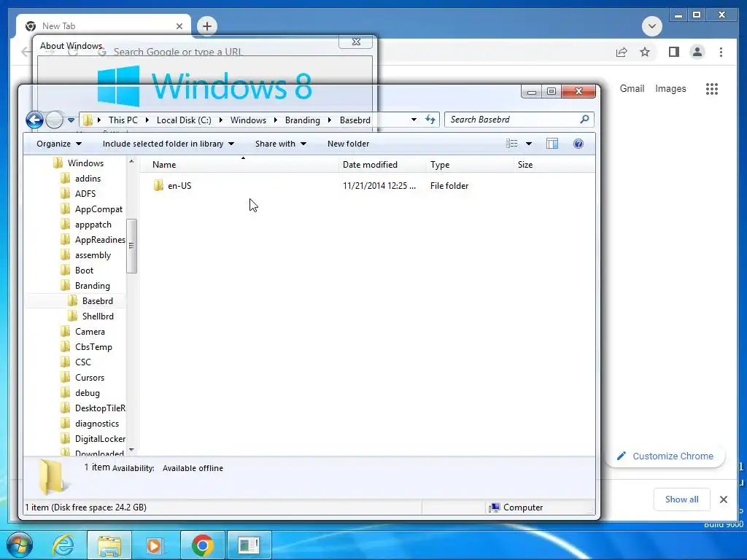This screenshot has width=747, height=560.
Task: Open Chrome three-dot menu
Action: (x=721, y=52)
